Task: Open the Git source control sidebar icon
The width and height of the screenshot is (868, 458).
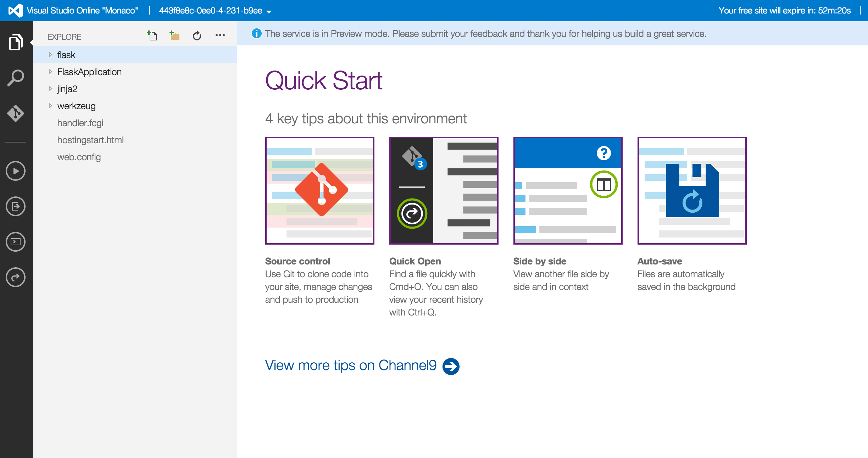Action: [16, 113]
